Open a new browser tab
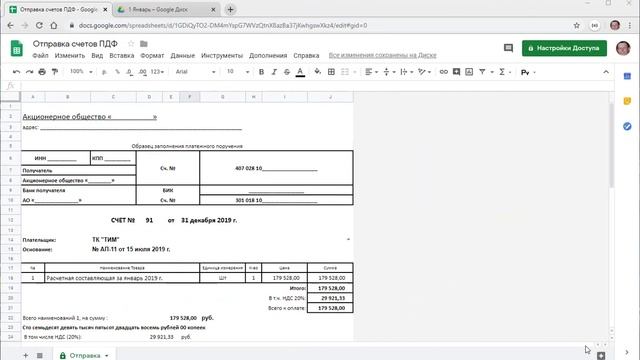The image size is (640, 360). click(x=230, y=9)
